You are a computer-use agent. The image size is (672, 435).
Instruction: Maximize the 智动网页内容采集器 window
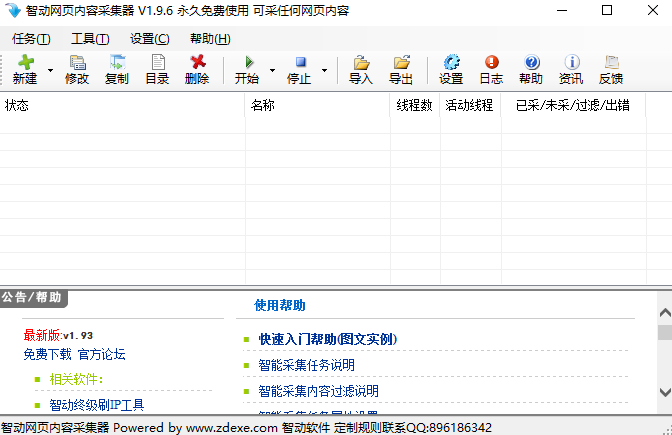pos(607,10)
